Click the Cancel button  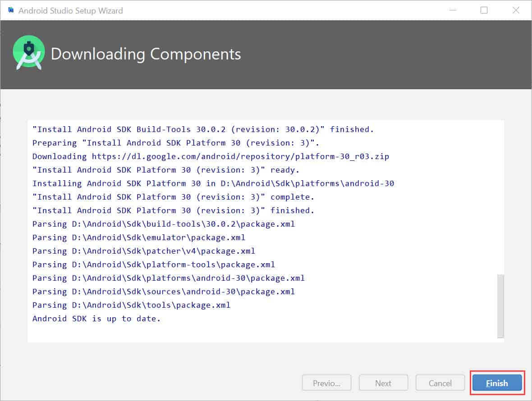[440, 383]
